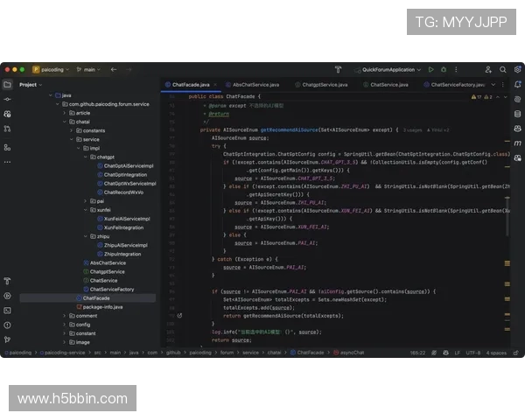Open the main branch dropdown
This screenshot has width=525, height=420.
pyautogui.click(x=89, y=69)
